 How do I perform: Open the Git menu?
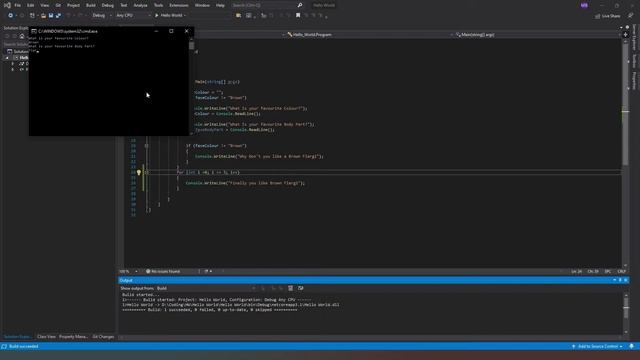pos(58,5)
